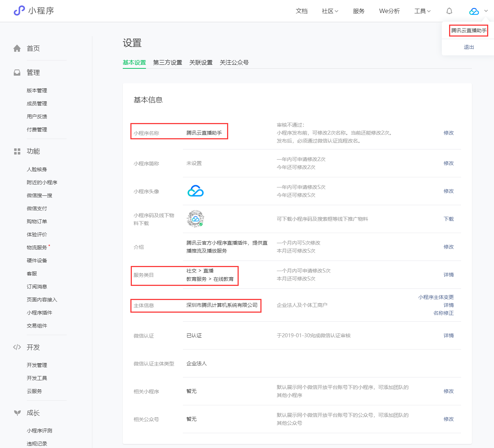Select 腾讯云直播助手 in account menu
Image resolution: width=494 pixels, height=448 pixels.
click(x=469, y=30)
